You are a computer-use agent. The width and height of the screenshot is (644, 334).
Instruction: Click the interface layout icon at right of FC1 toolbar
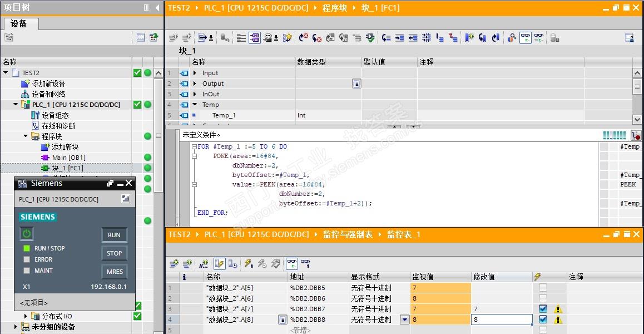coord(629,38)
